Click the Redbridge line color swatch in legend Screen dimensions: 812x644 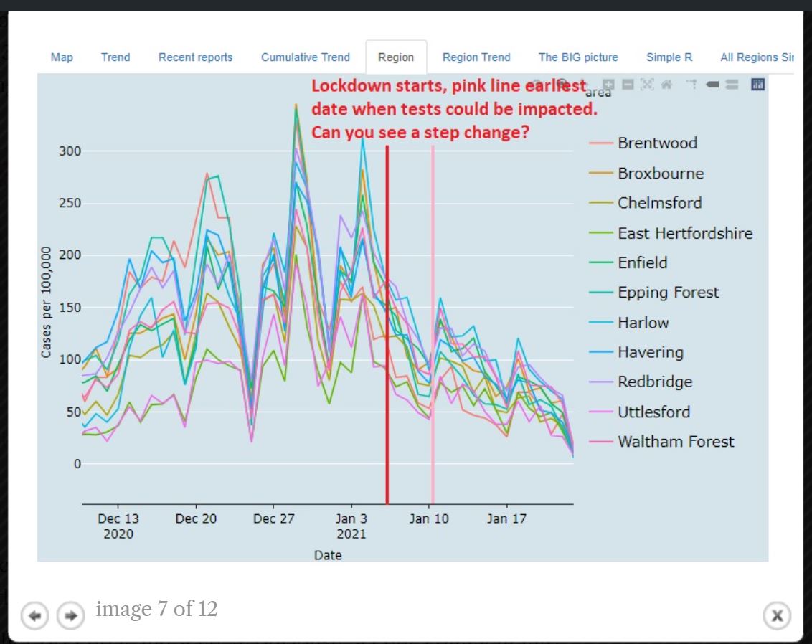(x=602, y=382)
